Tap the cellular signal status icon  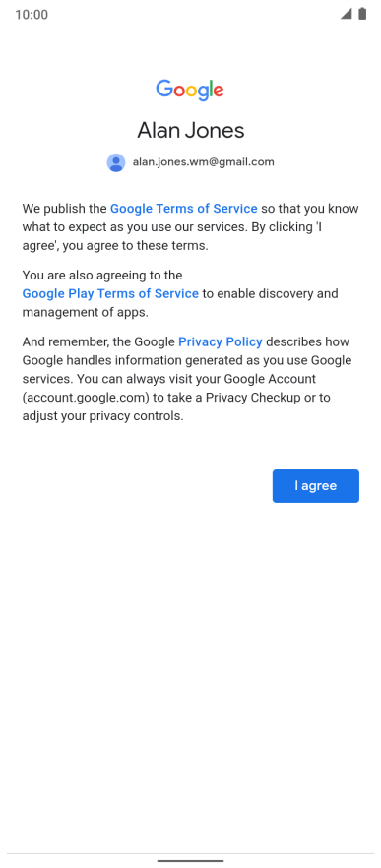347,14
